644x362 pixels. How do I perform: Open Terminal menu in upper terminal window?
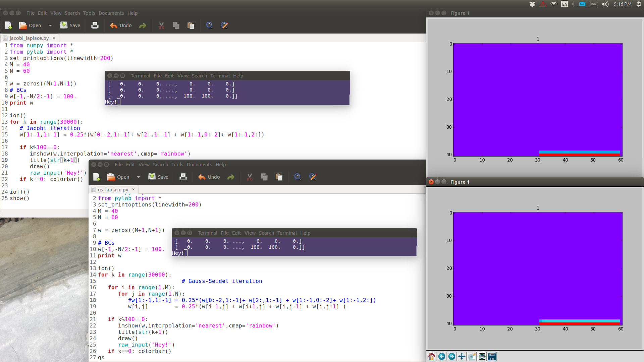tap(220, 76)
